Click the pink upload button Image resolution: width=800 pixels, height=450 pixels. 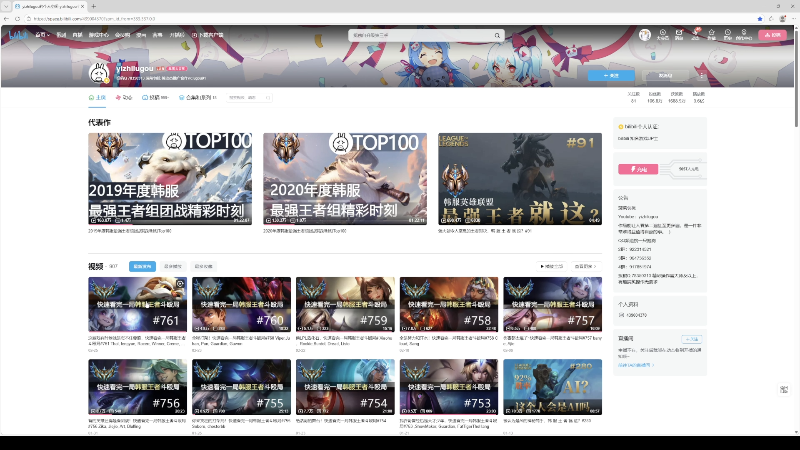(x=772, y=35)
